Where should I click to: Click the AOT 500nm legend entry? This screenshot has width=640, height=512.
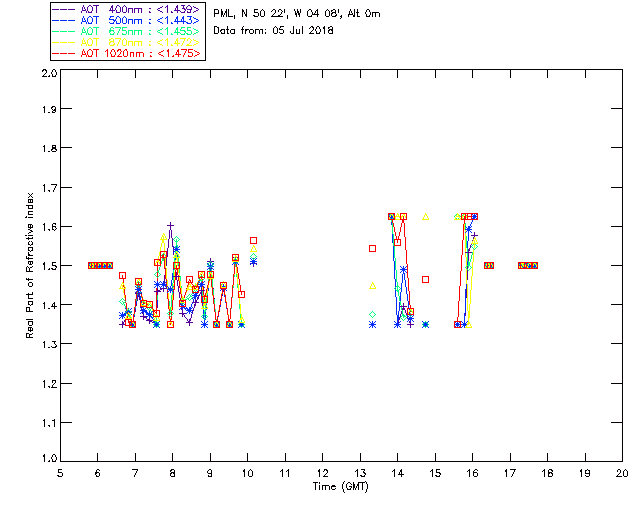(127, 20)
